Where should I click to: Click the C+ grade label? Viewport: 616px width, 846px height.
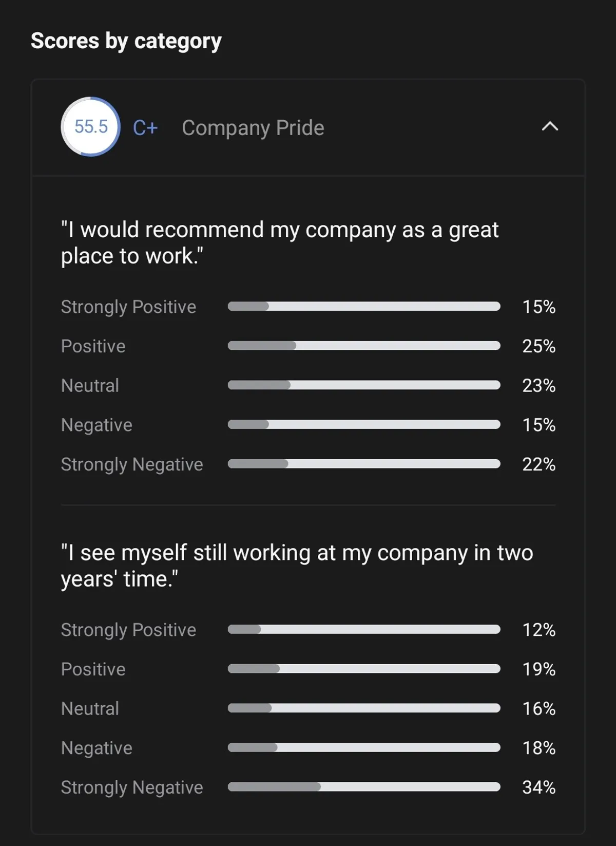pyautogui.click(x=145, y=128)
